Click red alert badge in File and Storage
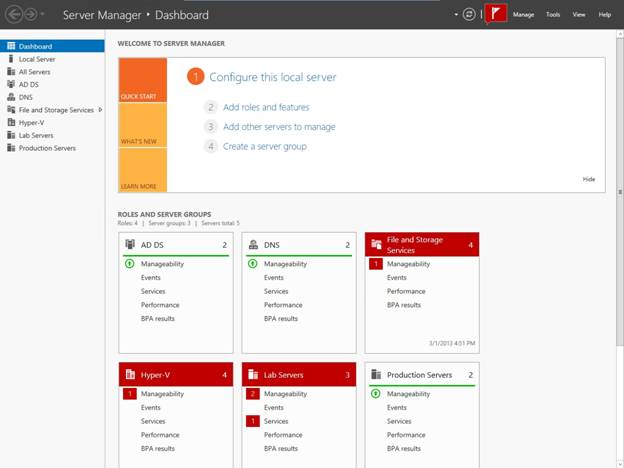The image size is (624, 468). pos(376,264)
